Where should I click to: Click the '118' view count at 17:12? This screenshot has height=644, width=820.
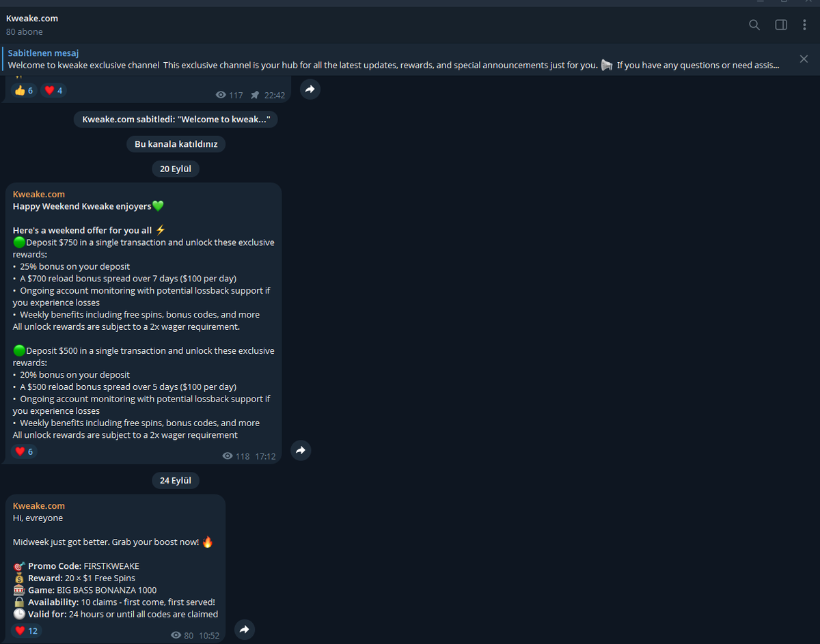(236, 456)
